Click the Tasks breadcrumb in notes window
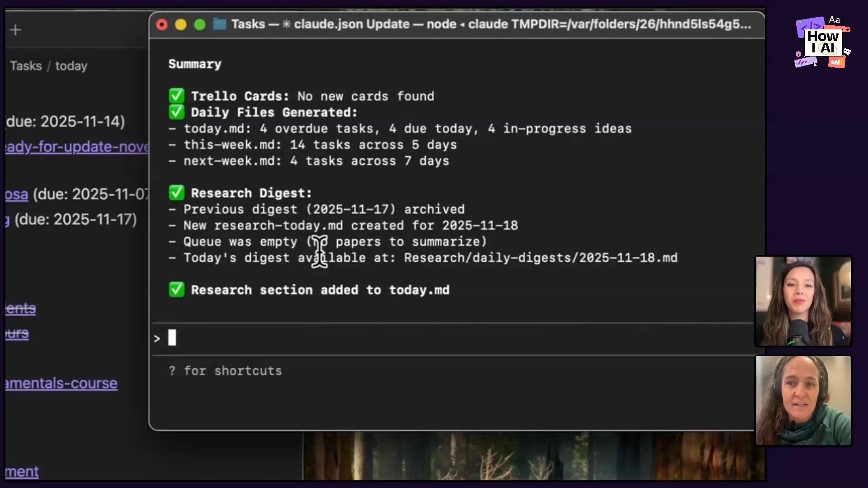Screen dimensions: 868x488 tap(26, 66)
